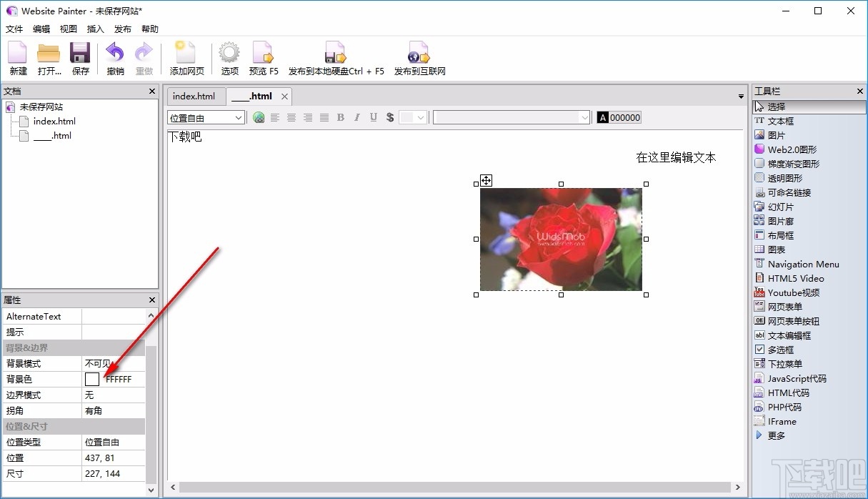Click the 撤销 (undo) toolbar icon
The image size is (868, 499).
(x=115, y=57)
